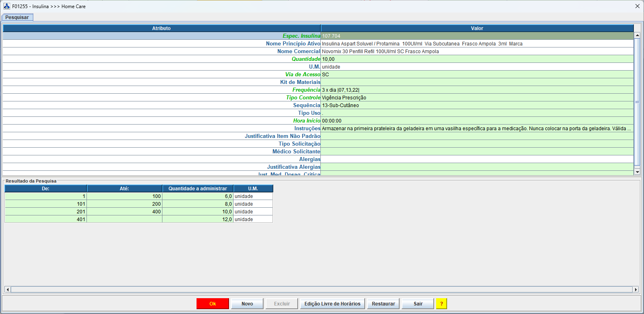Click the Sair button

[418, 304]
